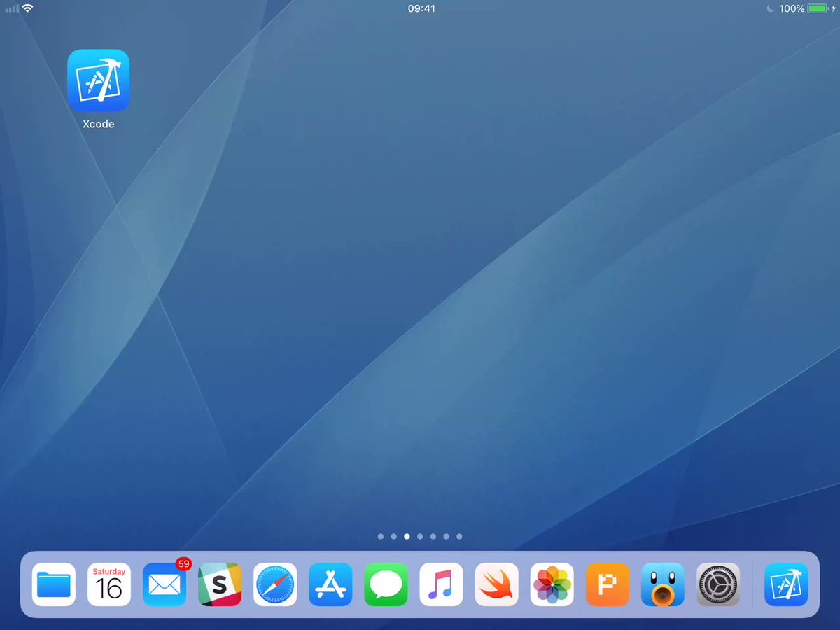The height and width of the screenshot is (630, 840).
Task: Open Messages app in the dock
Action: coord(386,584)
